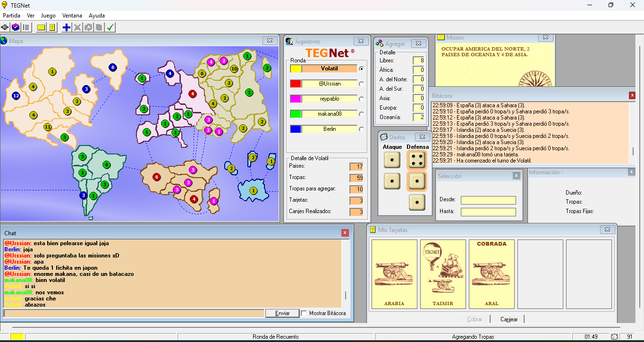The width and height of the screenshot is (644, 342).
Task: Enable the Mostrar Bitácora checkbox
Action: 304,313
